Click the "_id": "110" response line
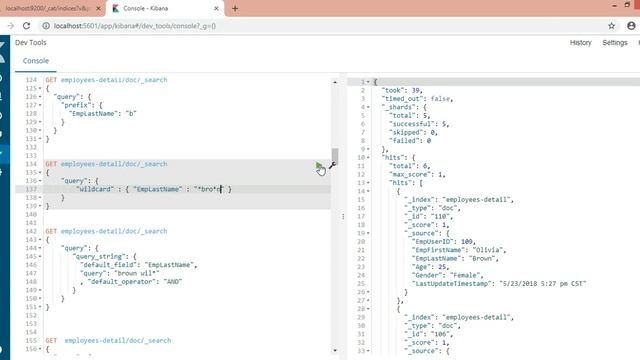640x360 pixels. [429, 216]
